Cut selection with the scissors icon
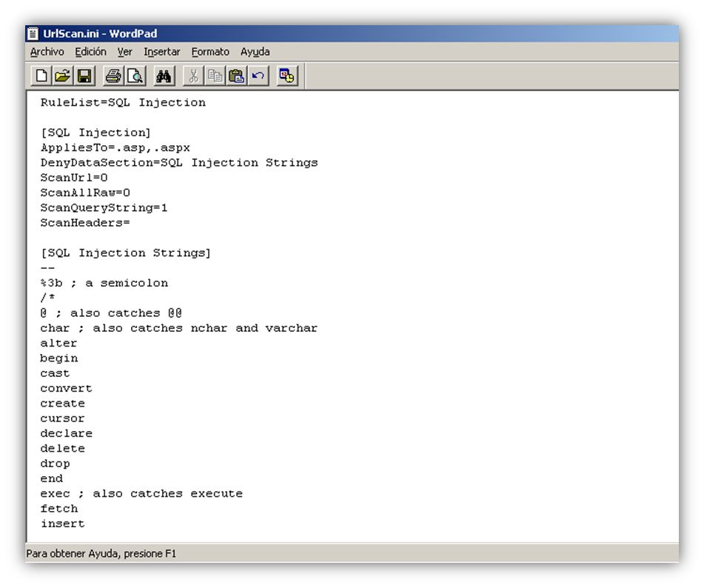The image size is (704, 588). [x=193, y=76]
